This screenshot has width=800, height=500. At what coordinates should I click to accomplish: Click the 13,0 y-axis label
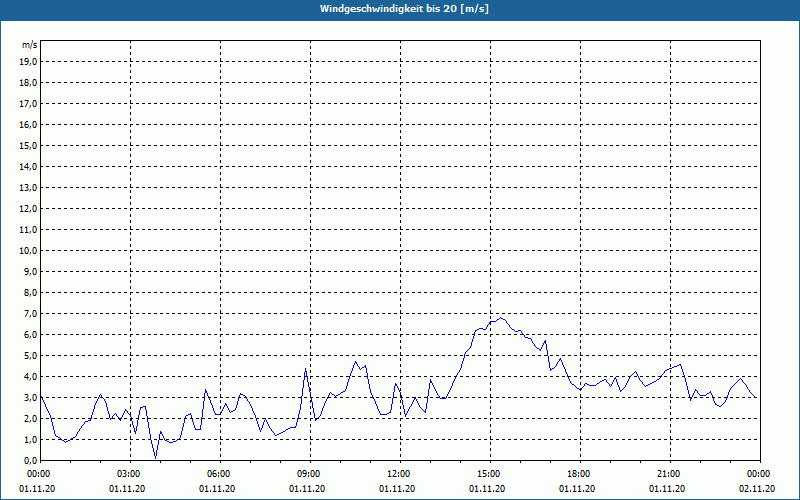click(x=29, y=188)
